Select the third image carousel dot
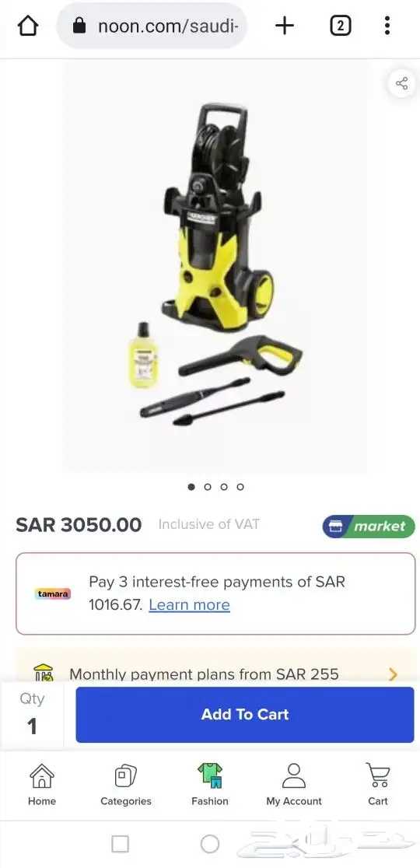The image size is (420, 868). click(x=223, y=487)
